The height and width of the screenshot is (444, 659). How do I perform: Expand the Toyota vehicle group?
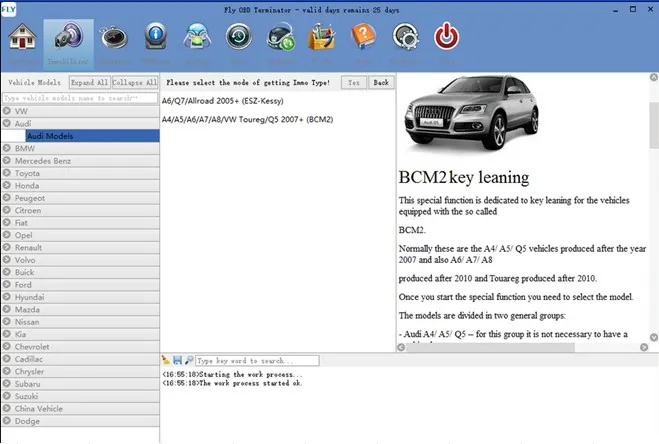point(80,173)
